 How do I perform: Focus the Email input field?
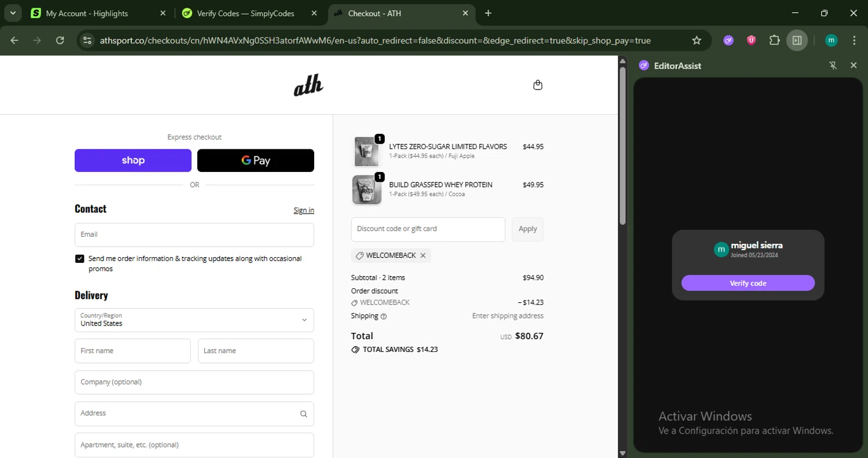(194, 235)
